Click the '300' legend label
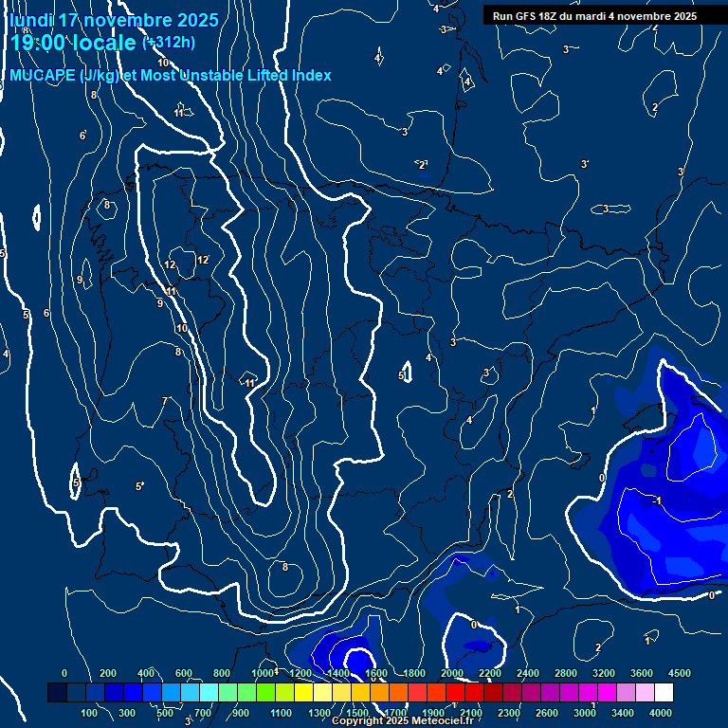The width and height of the screenshot is (728, 728). click(x=127, y=713)
